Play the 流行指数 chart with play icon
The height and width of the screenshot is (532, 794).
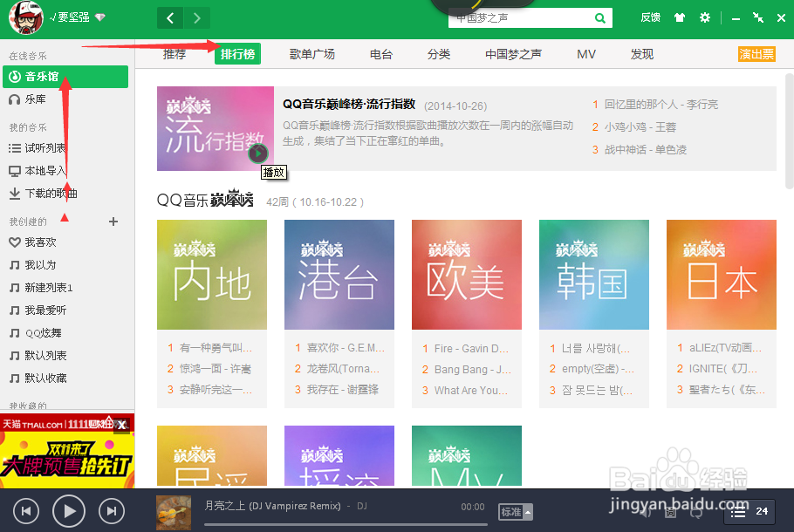[258, 153]
